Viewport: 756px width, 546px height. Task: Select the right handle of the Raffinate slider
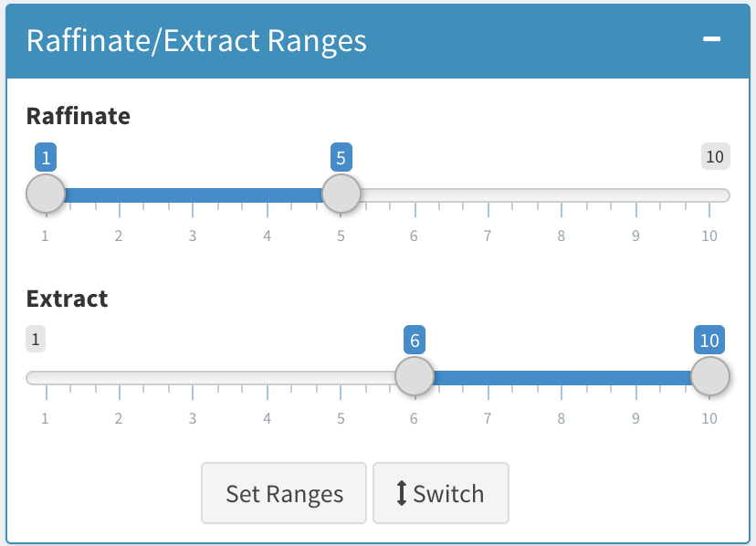341,194
